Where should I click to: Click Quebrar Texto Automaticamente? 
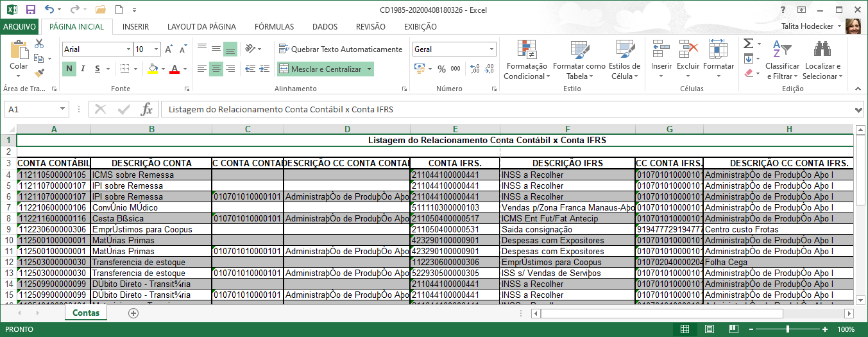(341, 49)
